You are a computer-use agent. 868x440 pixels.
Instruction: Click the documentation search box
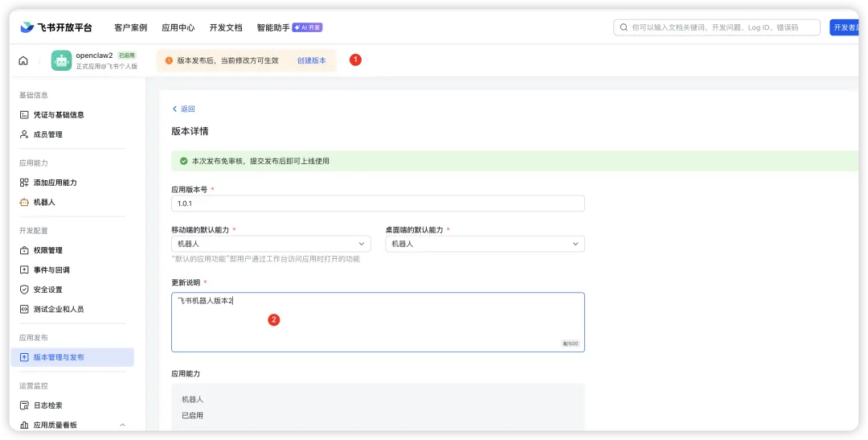(717, 27)
